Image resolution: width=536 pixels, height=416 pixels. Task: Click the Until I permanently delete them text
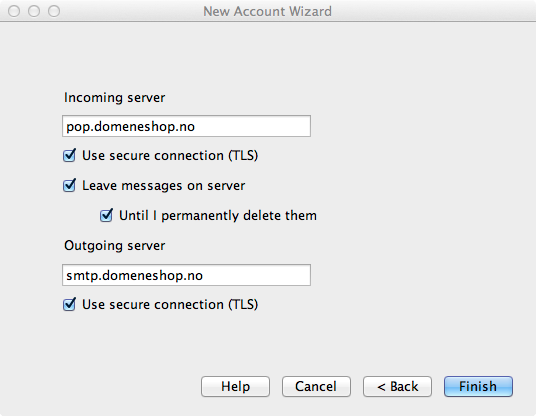[218, 216]
